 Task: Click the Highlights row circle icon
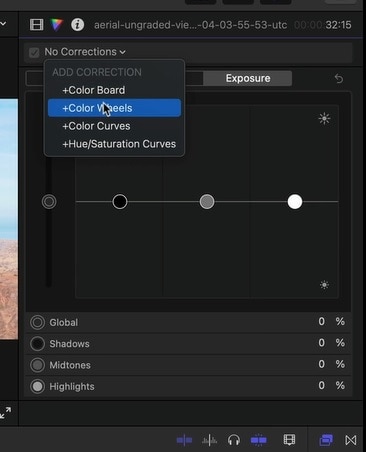coord(37,386)
